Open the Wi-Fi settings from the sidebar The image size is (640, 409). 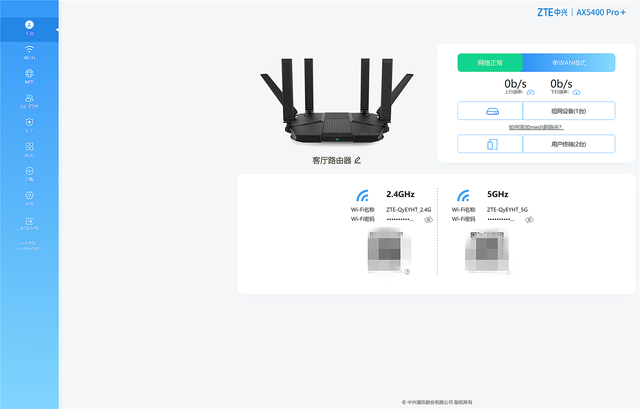[x=29, y=52]
